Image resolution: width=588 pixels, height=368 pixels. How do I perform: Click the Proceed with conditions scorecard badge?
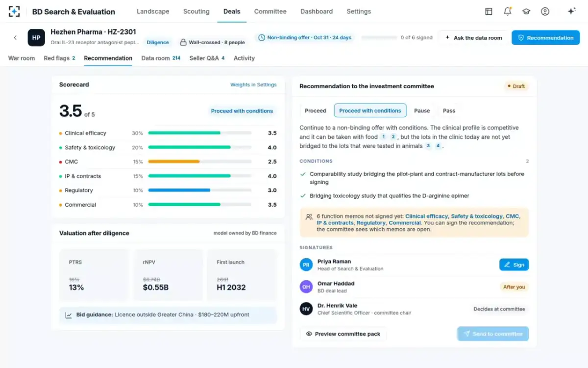pyautogui.click(x=242, y=111)
